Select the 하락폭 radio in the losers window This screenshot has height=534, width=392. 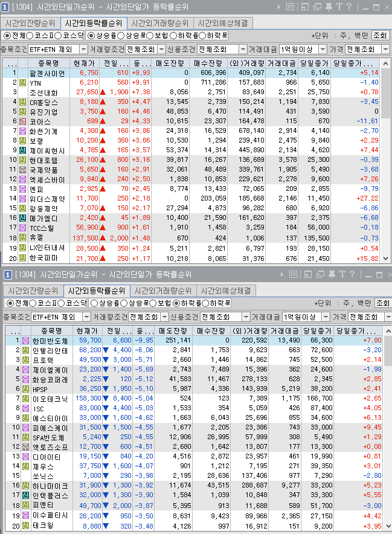tap(205, 303)
